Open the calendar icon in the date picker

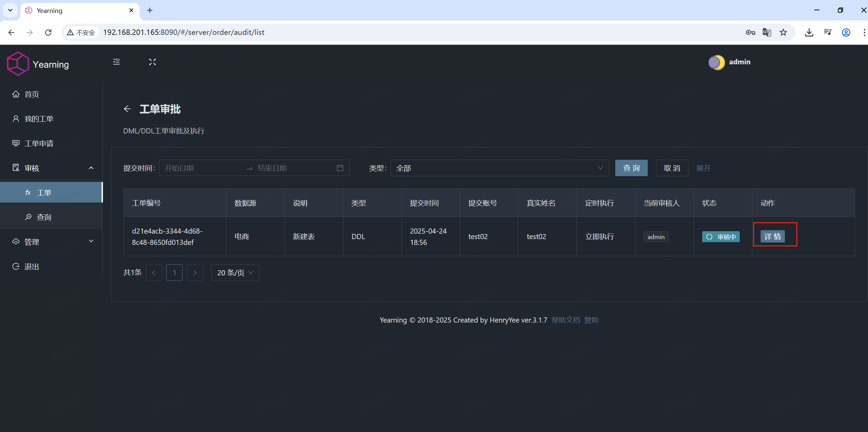[340, 168]
